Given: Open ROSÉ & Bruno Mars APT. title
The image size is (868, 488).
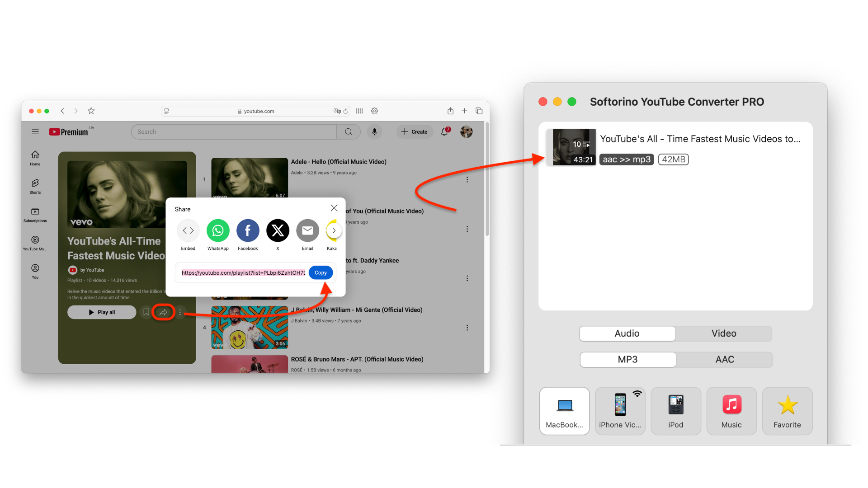Looking at the screenshot, I should pyautogui.click(x=357, y=359).
